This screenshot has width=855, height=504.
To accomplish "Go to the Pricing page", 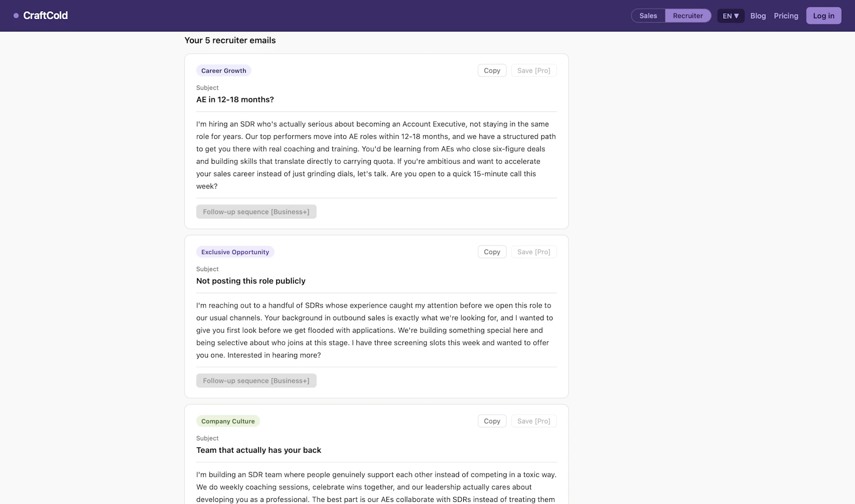I will click(786, 15).
